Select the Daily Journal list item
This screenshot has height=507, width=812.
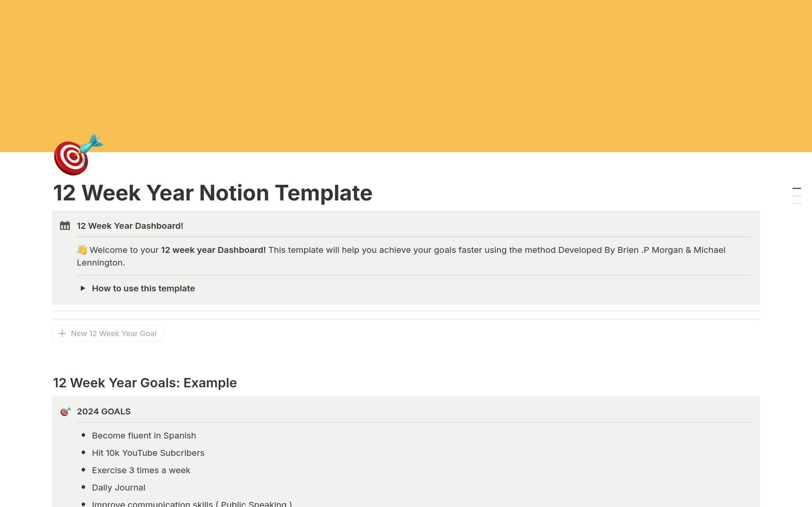tap(118, 488)
